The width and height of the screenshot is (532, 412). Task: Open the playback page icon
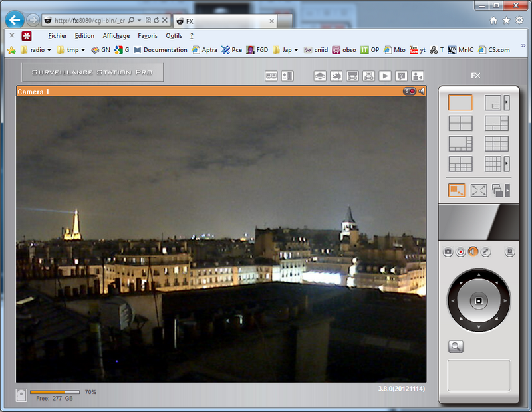(x=385, y=76)
